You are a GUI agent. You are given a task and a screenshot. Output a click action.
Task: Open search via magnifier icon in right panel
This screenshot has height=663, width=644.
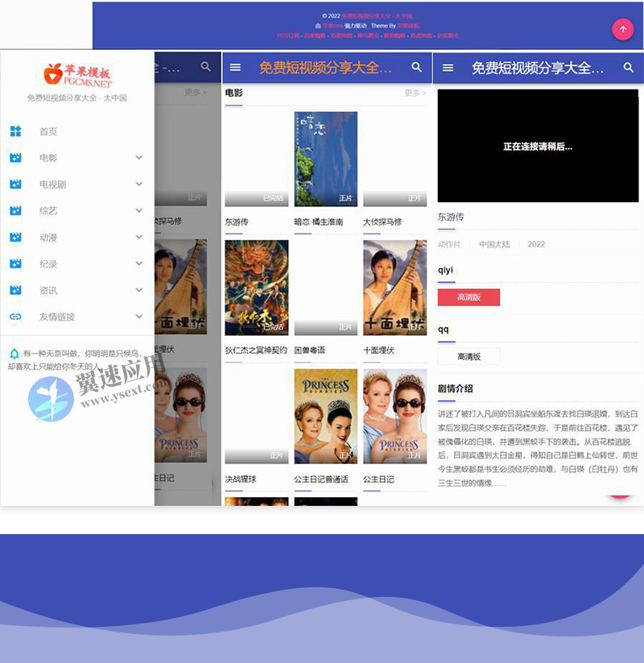pos(630,68)
